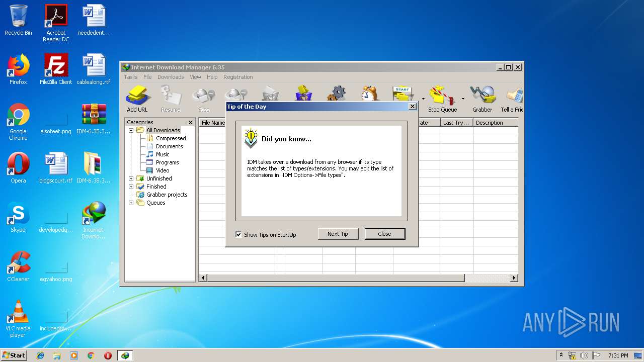Viewport: 644px width, 362px height.
Task: Click the Next Tip button
Action: tap(338, 234)
